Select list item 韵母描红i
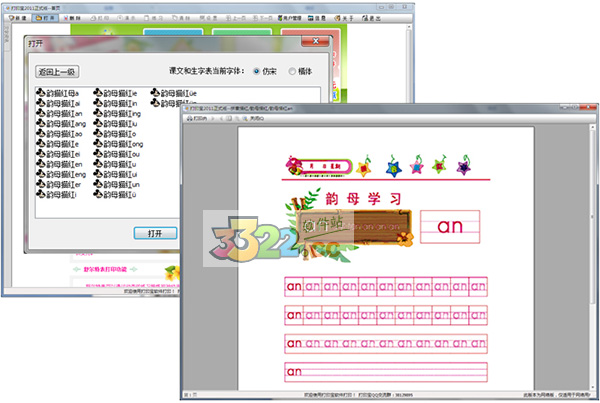The width and height of the screenshot is (600, 403). pyautogui.click(x=57, y=194)
